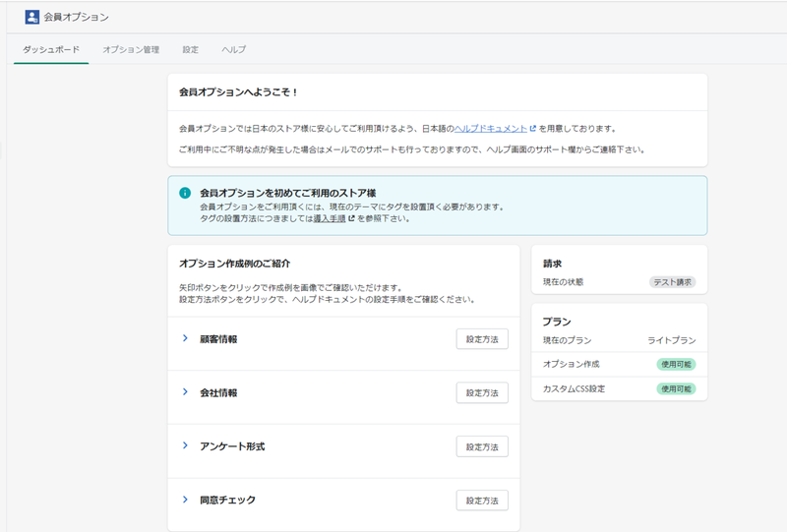787x532 pixels.
Task: Click the テスト請求 status badge
Action: click(673, 282)
